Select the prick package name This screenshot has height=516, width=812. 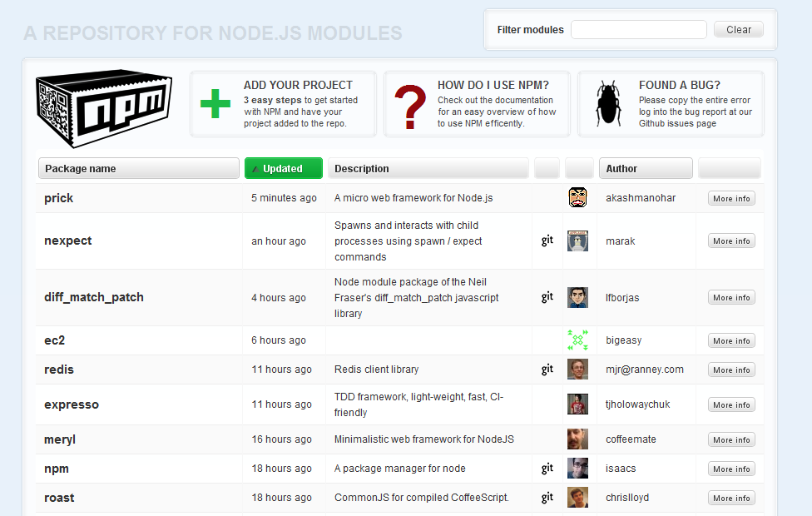pyautogui.click(x=58, y=198)
